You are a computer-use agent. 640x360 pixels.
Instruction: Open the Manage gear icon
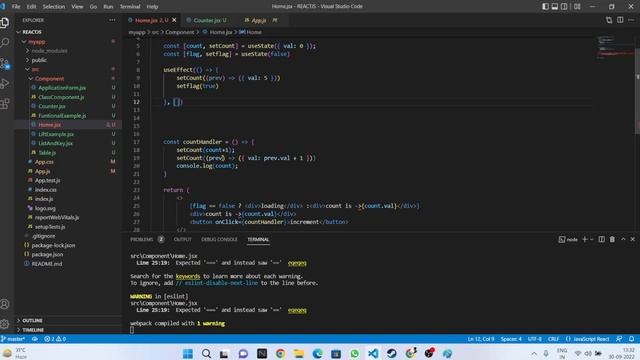pos(5,324)
